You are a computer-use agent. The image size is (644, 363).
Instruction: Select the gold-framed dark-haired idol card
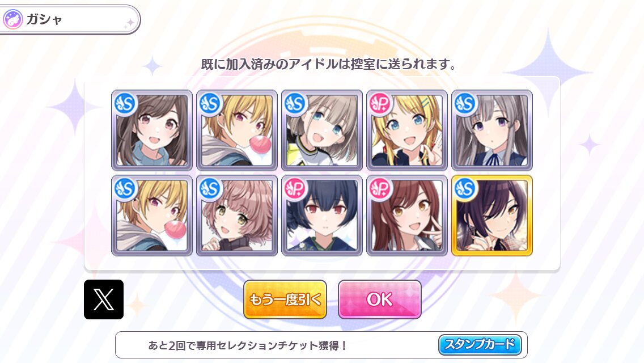[492, 216]
